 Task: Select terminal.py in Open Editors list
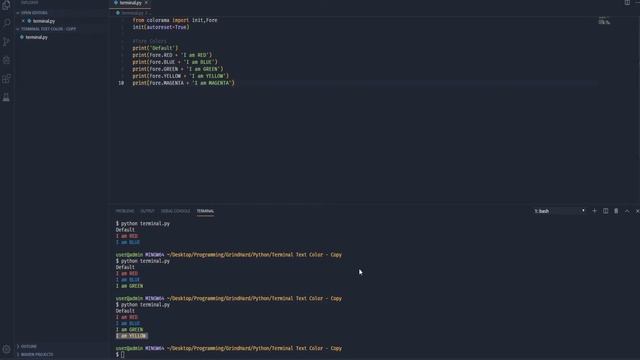point(44,21)
